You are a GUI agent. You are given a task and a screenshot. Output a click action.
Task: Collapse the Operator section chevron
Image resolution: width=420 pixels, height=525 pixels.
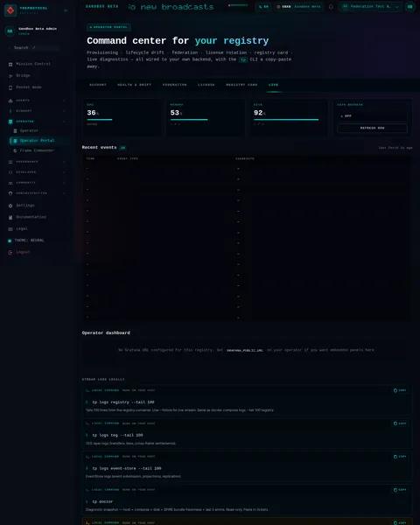64,122
